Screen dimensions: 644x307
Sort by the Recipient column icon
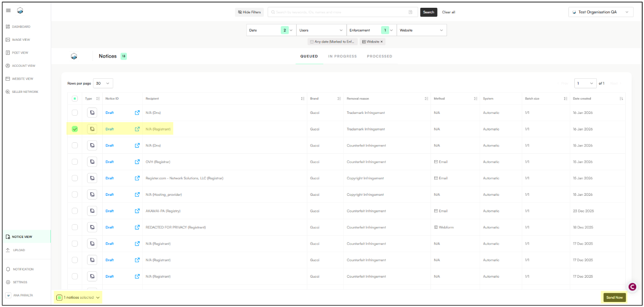pyautogui.click(x=303, y=98)
